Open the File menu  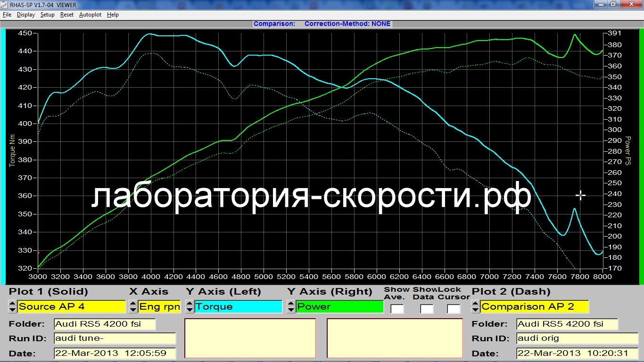click(7, 15)
